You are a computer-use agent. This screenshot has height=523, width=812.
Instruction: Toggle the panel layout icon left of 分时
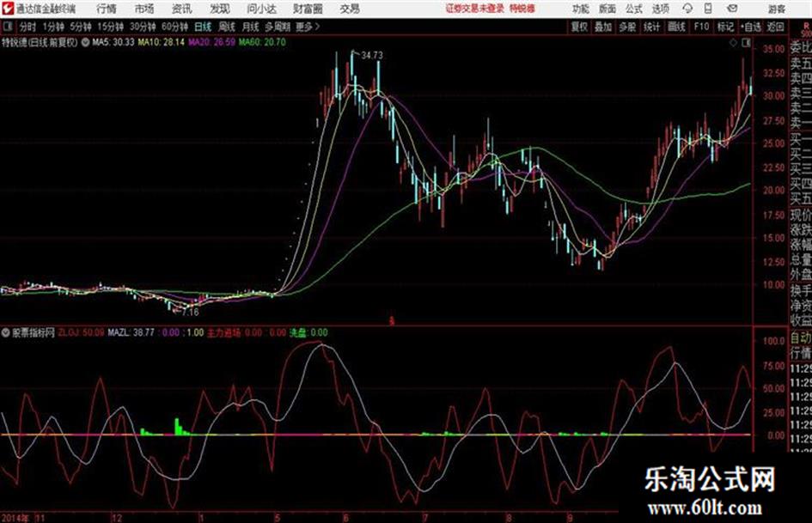[x=7, y=27]
